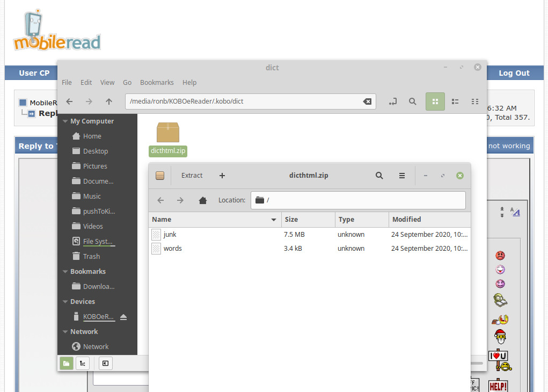
Task: Open search in dict file manager
Action: [413, 101]
